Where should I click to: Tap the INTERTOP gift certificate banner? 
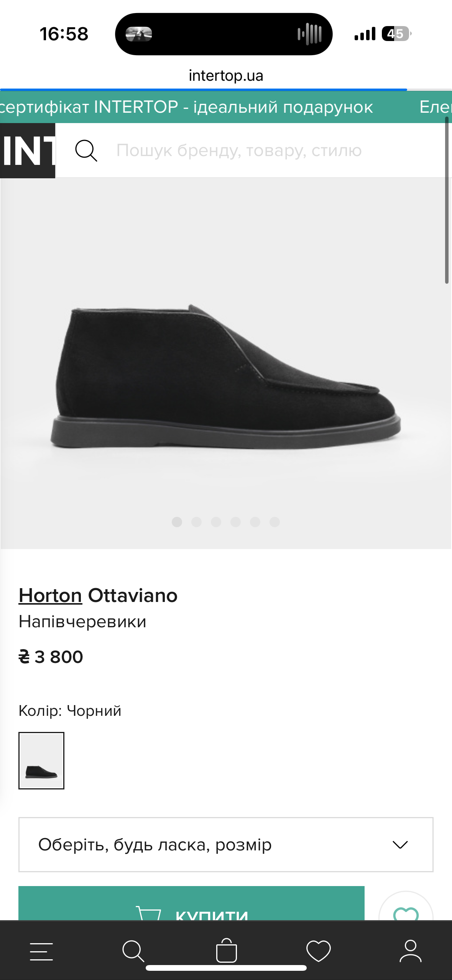pyautogui.click(x=186, y=107)
